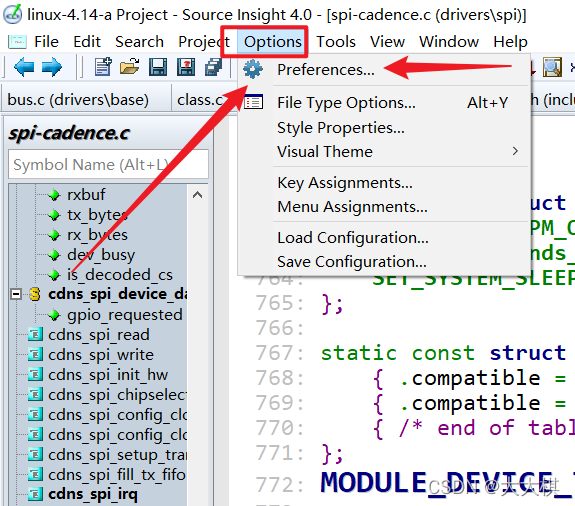Click the Options menu
This screenshot has height=506, width=575.
273,42
